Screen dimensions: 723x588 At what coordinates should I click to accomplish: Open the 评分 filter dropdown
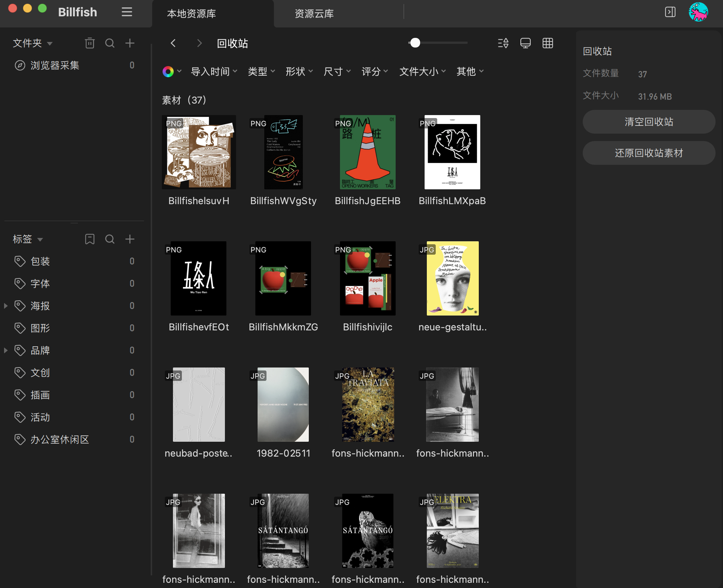(375, 72)
